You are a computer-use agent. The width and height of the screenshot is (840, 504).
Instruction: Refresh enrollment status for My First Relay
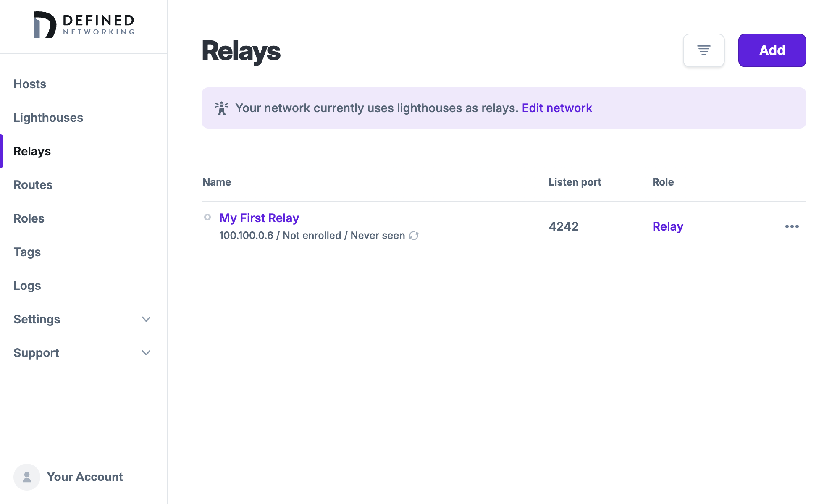tap(415, 236)
